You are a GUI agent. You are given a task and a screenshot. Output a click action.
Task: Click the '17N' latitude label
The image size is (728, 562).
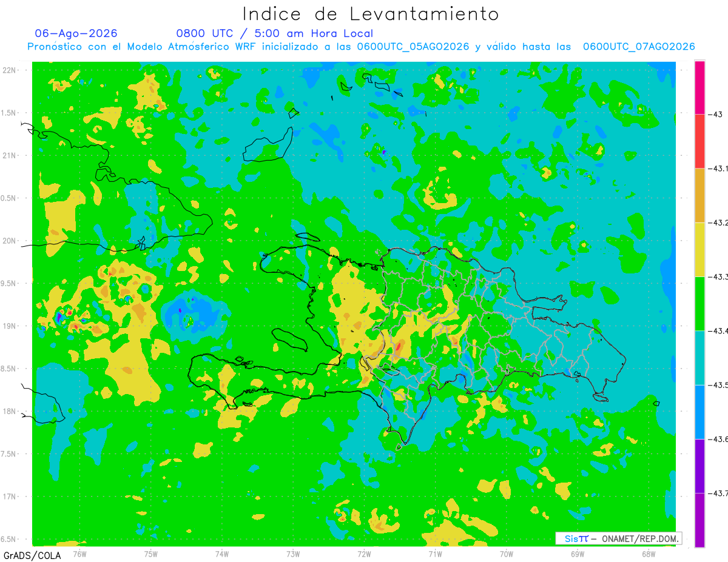(x=10, y=497)
